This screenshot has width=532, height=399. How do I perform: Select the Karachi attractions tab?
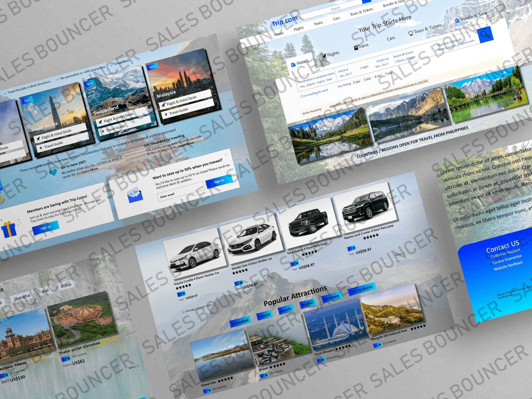pos(285,310)
